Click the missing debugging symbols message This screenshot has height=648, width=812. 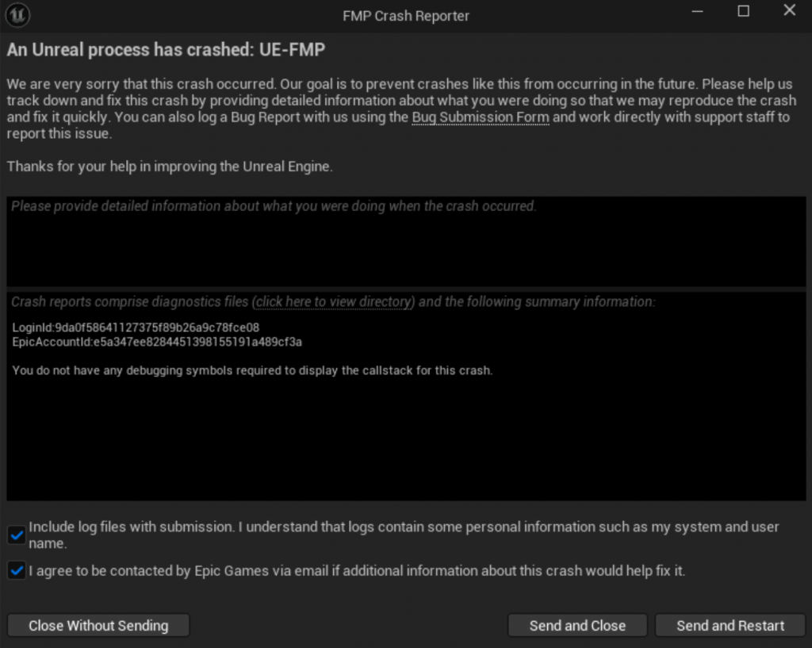(252, 370)
